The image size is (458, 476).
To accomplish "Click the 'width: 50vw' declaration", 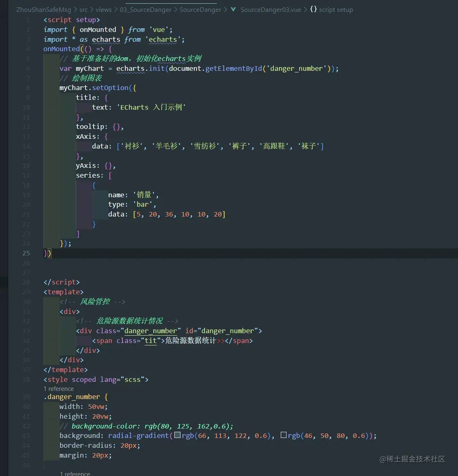I will [x=83, y=406].
